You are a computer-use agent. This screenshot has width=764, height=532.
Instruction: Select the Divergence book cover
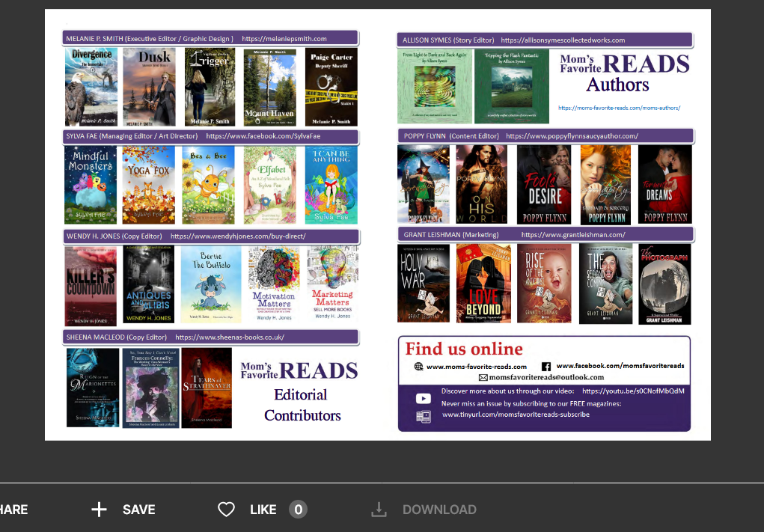tap(91, 86)
